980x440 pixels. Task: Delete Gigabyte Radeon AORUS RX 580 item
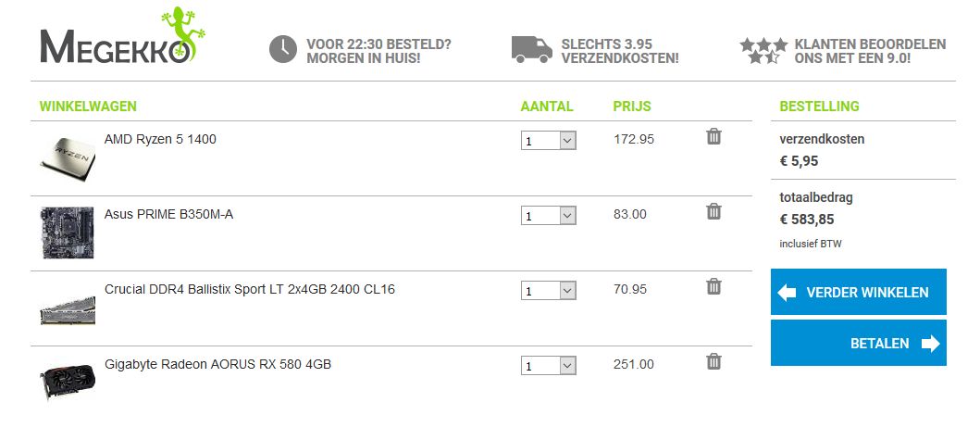pyautogui.click(x=713, y=362)
